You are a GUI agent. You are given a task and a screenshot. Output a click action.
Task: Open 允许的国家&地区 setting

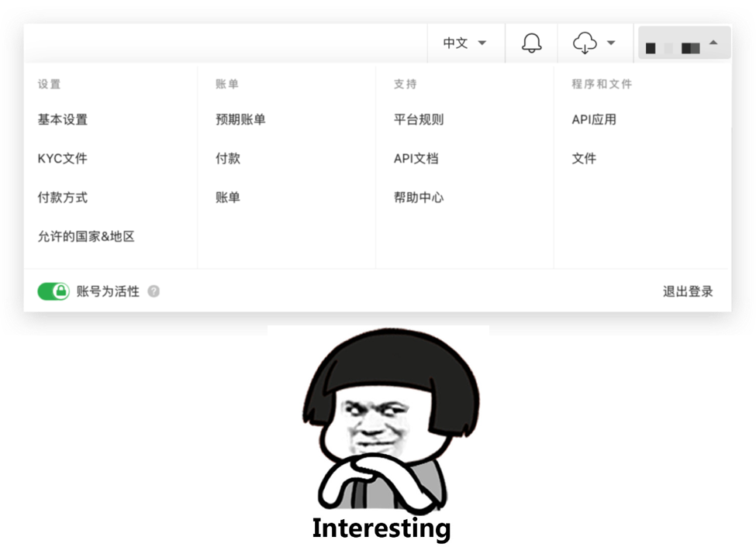[86, 236]
